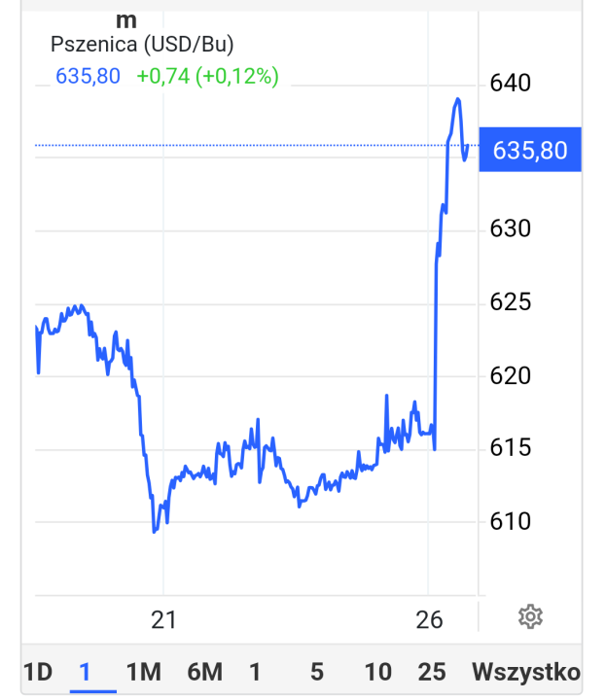This screenshot has width=606, height=700.
Task: Click the 610 price axis label
Action: tap(512, 522)
